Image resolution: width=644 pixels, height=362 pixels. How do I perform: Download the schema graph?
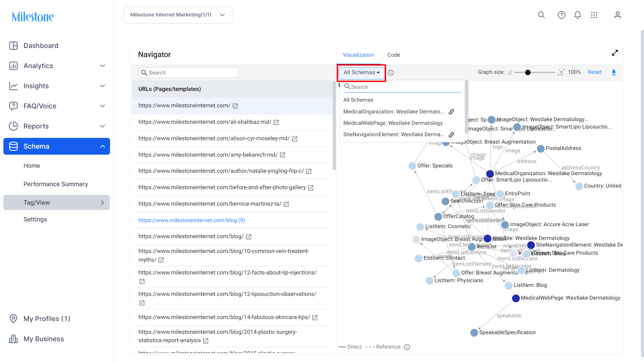pyautogui.click(x=614, y=72)
